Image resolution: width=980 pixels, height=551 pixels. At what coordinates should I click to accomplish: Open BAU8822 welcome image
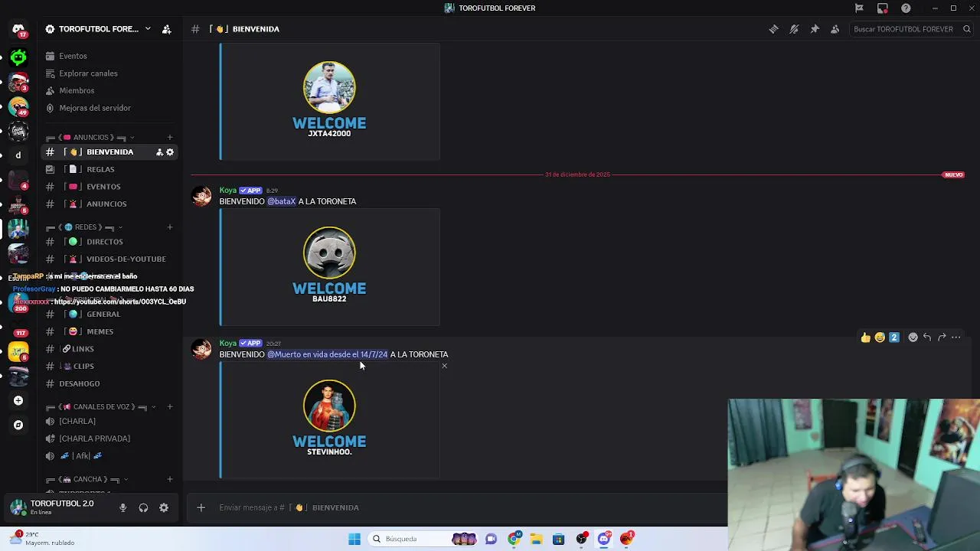pos(330,266)
